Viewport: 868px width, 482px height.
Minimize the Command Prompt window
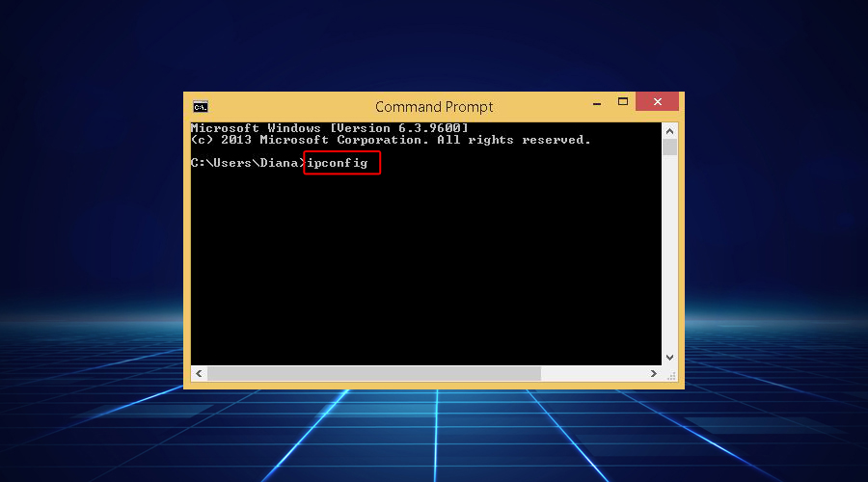point(597,103)
